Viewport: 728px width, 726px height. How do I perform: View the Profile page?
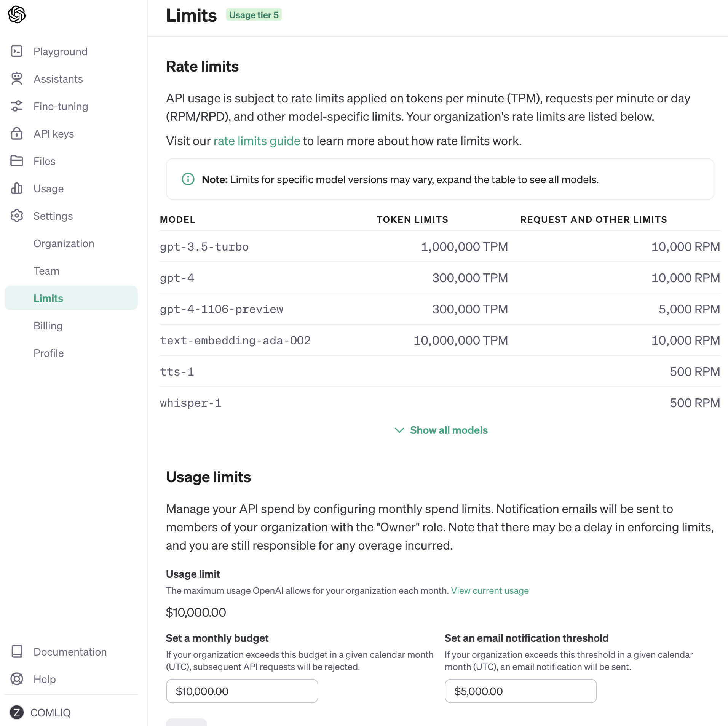pos(48,353)
